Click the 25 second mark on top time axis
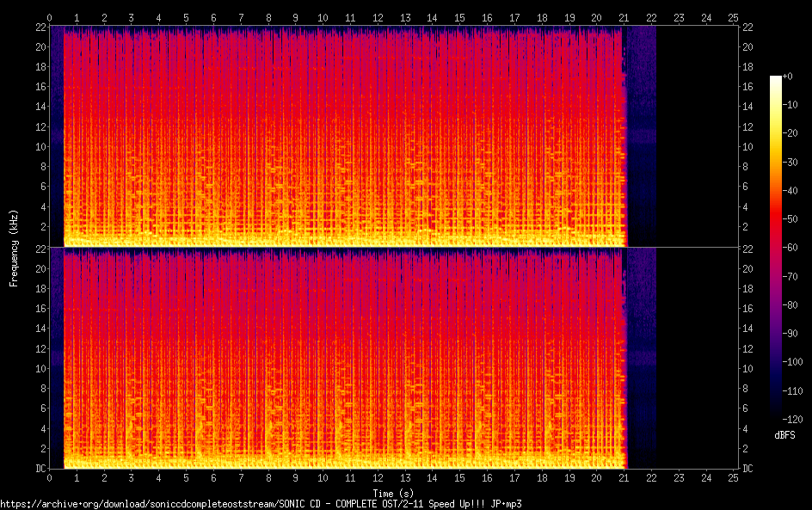The image size is (812, 510). click(734, 17)
